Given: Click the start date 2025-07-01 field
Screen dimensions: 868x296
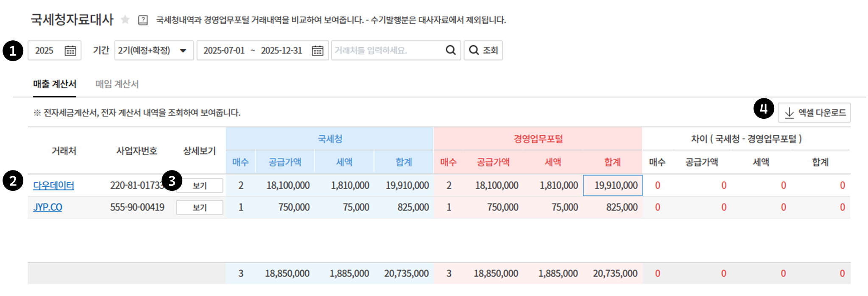Looking at the screenshot, I should [224, 50].
